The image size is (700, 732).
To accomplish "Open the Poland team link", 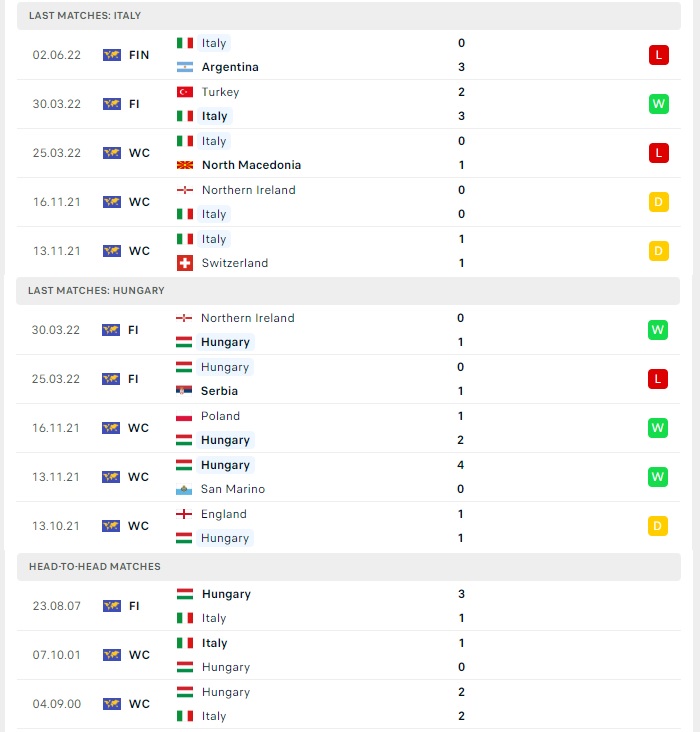I will [220, 416].
